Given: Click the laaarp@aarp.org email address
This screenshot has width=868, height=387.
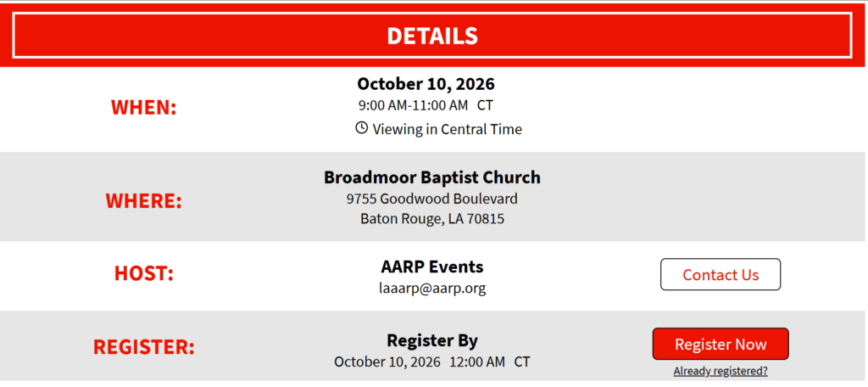Looking at the screenshot, I should [432, 289].
